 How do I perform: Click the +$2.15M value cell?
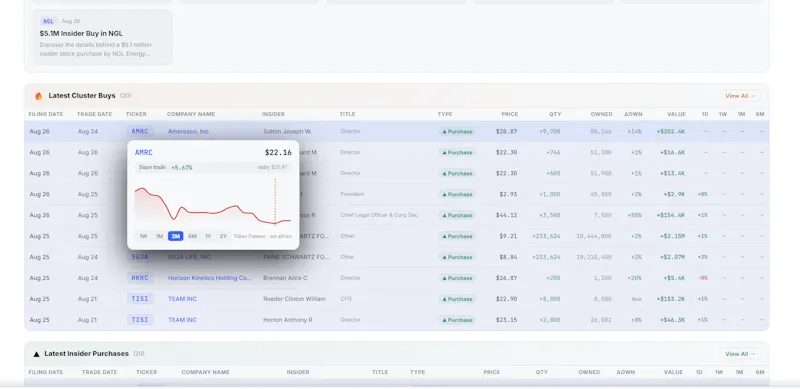[673, 236]
